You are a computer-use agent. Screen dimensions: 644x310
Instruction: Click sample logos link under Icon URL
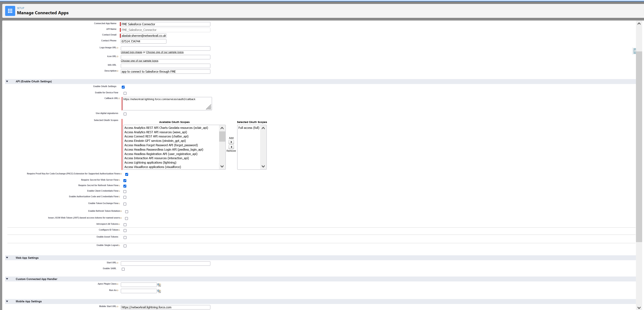click(139, 61)
